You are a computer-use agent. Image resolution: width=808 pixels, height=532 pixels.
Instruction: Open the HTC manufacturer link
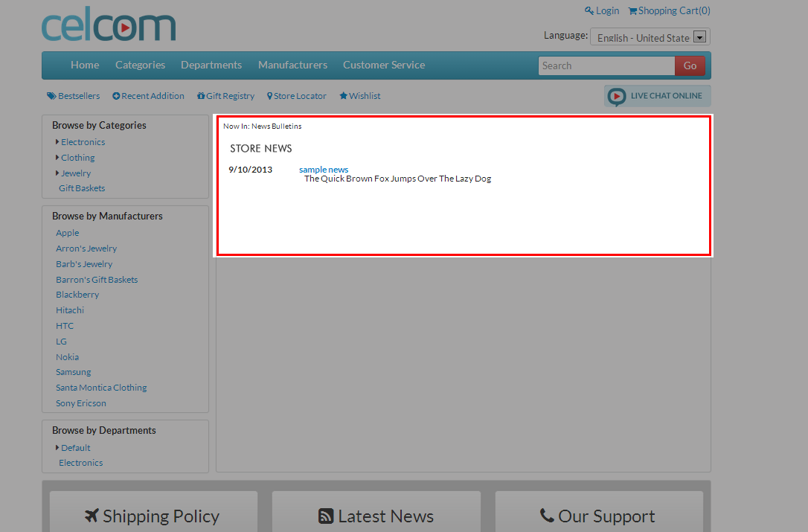coord(65,326)
